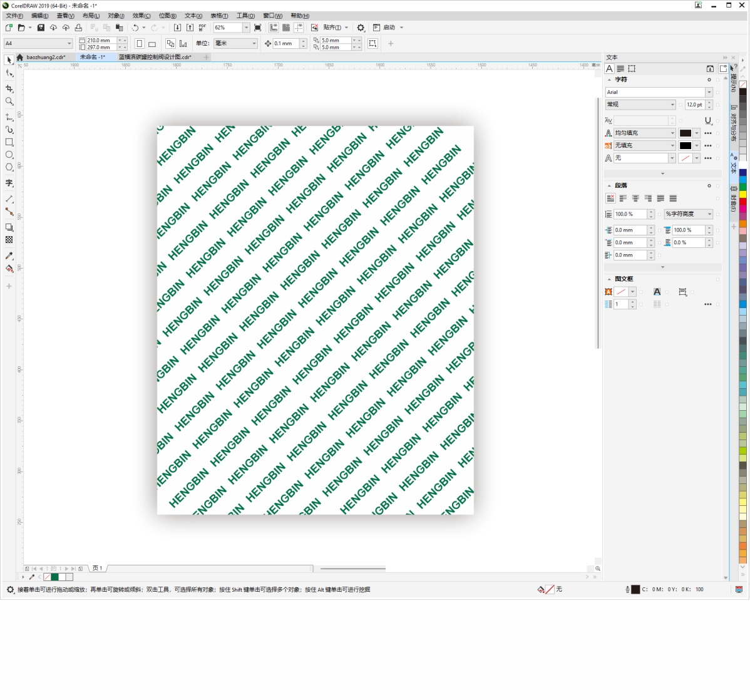Select no horizontal alignment in paragraph section
Image resolution: width=750 pixels, height=700 pixels.
tap(610, 198)
